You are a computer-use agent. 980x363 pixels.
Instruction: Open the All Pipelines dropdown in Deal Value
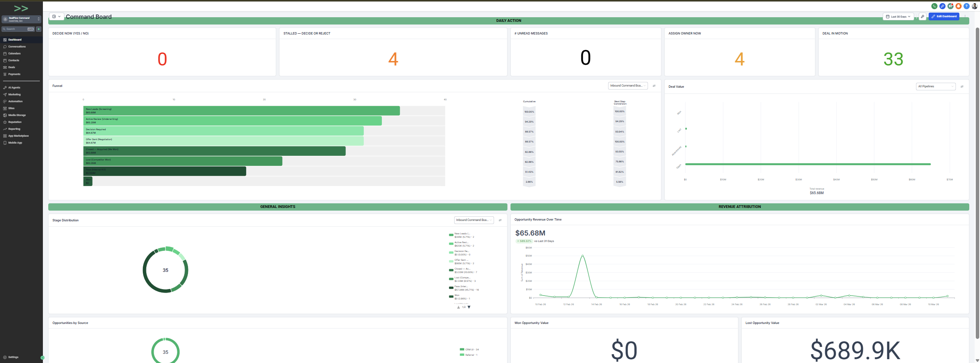click(x=936, y=86)
